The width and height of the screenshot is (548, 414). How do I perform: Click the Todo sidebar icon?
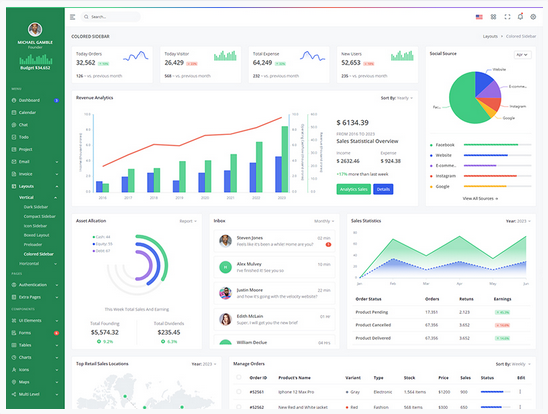coord(14,137)
